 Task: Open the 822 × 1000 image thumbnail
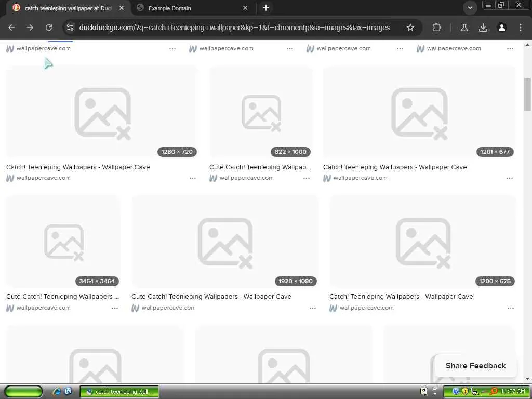pyautogui.click(x=261, y=112)
